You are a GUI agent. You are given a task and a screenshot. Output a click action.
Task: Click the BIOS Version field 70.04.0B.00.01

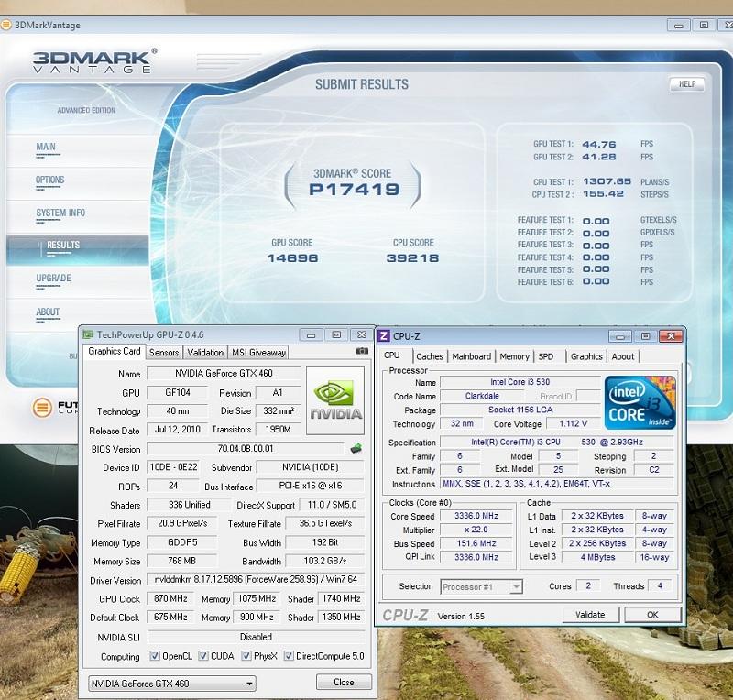(245, 448)
